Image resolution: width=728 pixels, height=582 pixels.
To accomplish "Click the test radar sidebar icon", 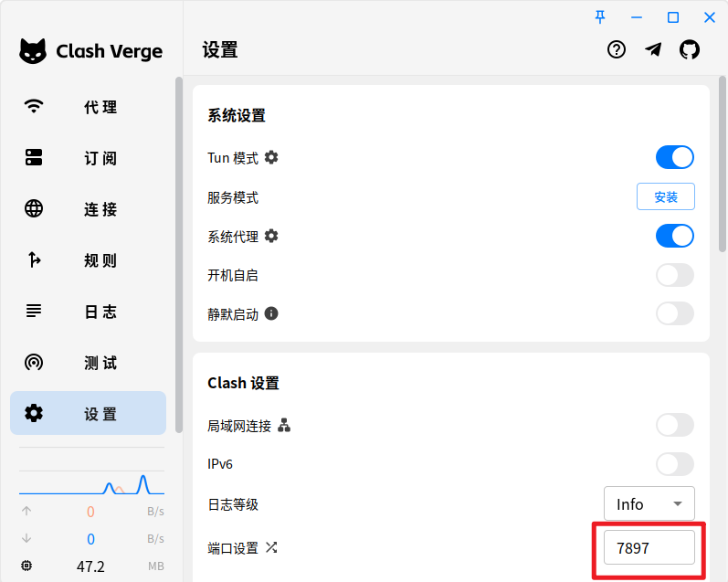I will click(x=34, y=362).
